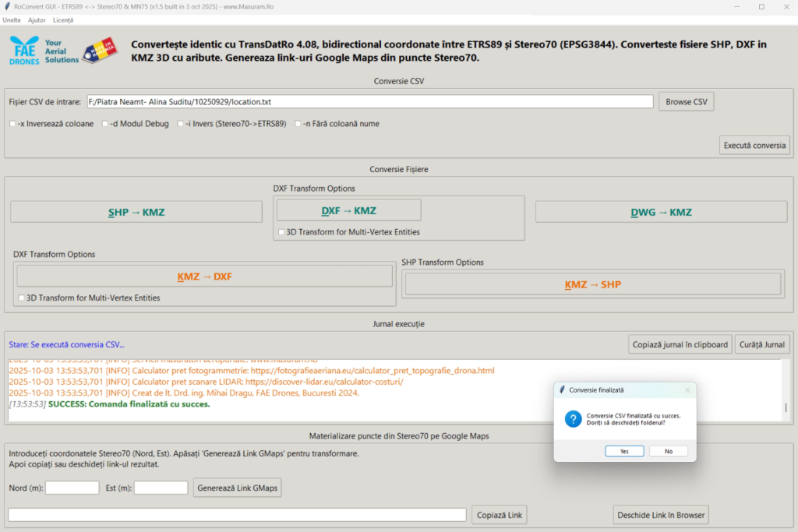798x532 pixels.
Task: Enable 3D Transform under DXF → KMZ
Action: [x=281, y=232]
